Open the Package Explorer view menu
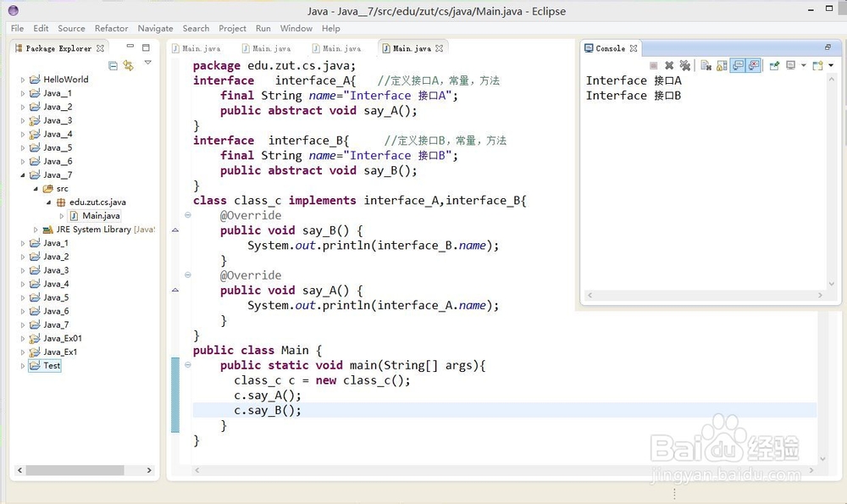This screenshot has height=504, width=847. pos(148,64)
